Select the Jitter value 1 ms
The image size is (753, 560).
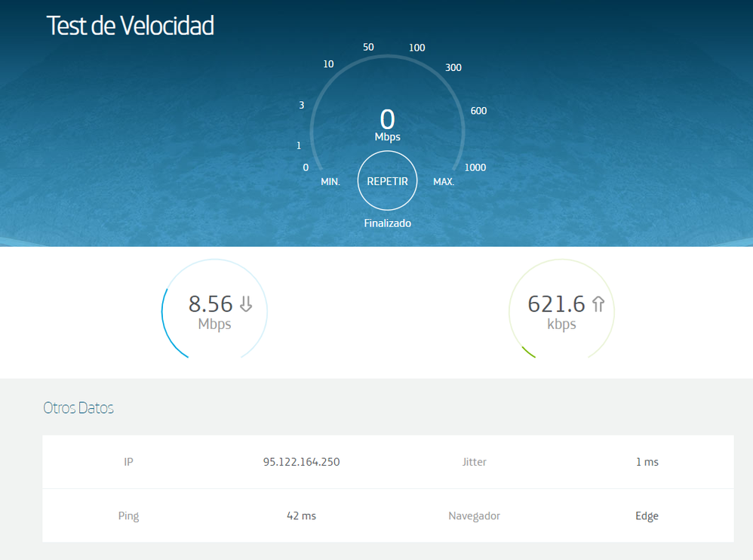tap(647, 462)
